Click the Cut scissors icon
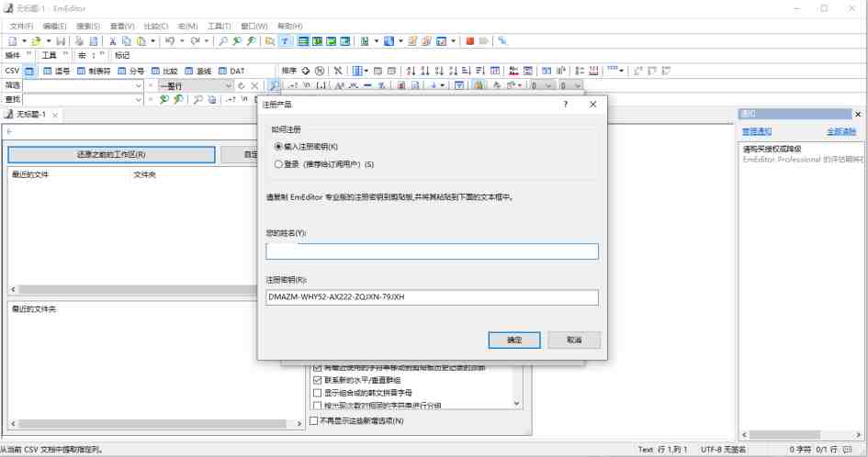Image resolution: width=868 pixels, height=457 pixels. (x=112, y=41)
